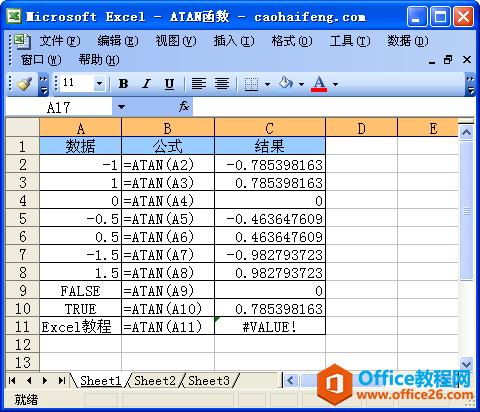The width and height of the screenshot is (480, 412).
Task: Click the Format Painter brush icon
Action: (25, 84)
